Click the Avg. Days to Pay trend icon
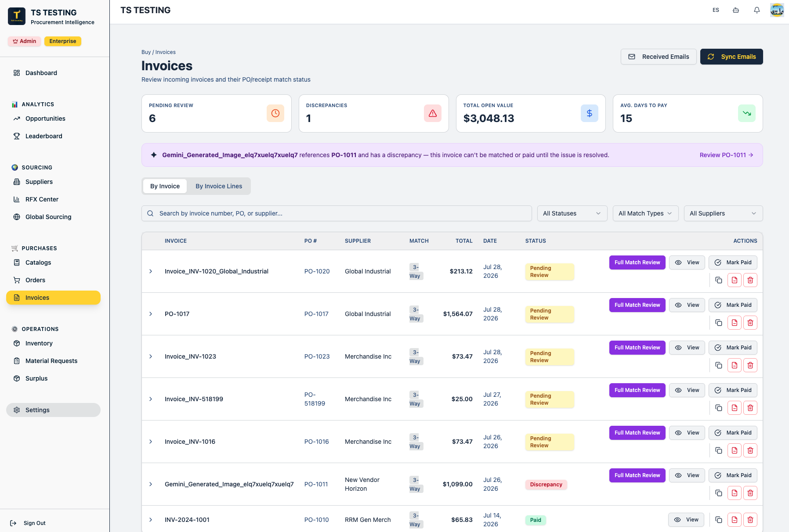The image size is (789, 532). [747, 113]
